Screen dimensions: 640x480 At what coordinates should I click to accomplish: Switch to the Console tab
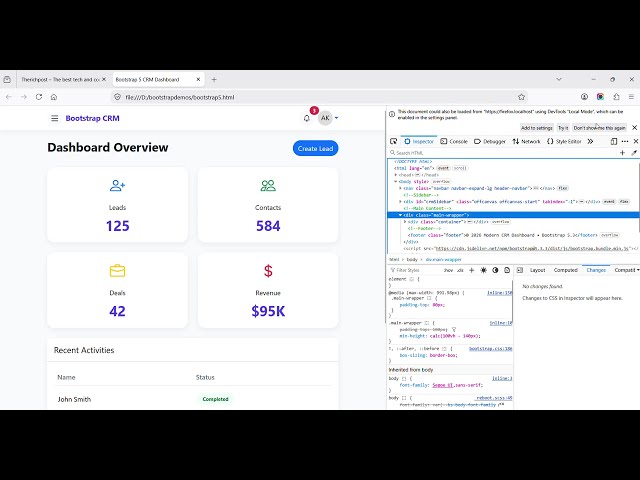(x=454, y=141)
